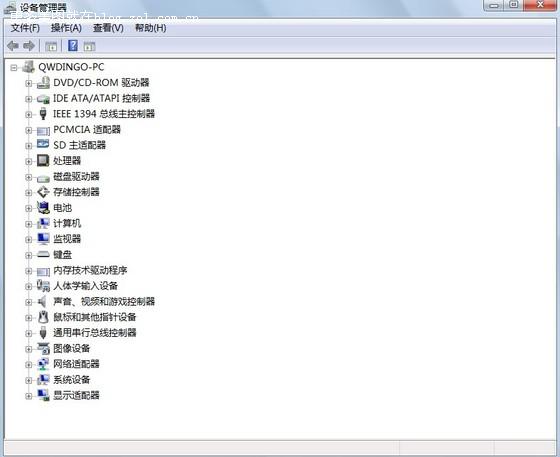Click the 系统设备 icon
The width and height of the screenshot is (560, 457).
click(43, 380)
